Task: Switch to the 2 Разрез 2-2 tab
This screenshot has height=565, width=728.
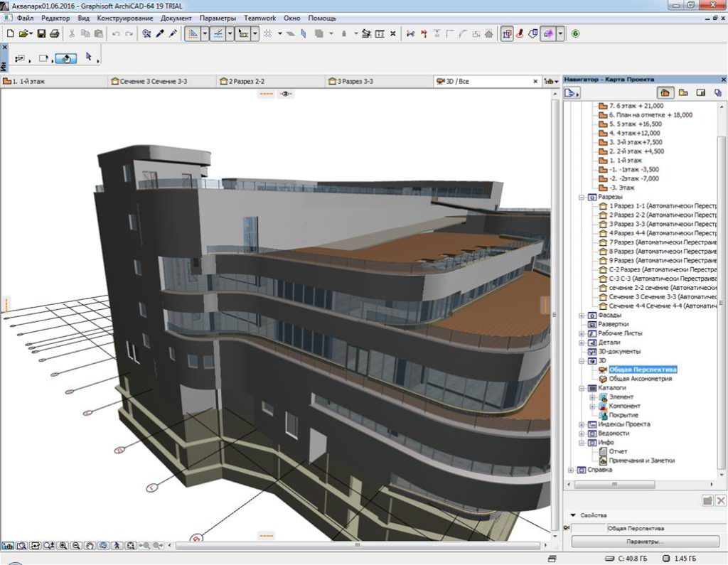Action: (246, 82)
